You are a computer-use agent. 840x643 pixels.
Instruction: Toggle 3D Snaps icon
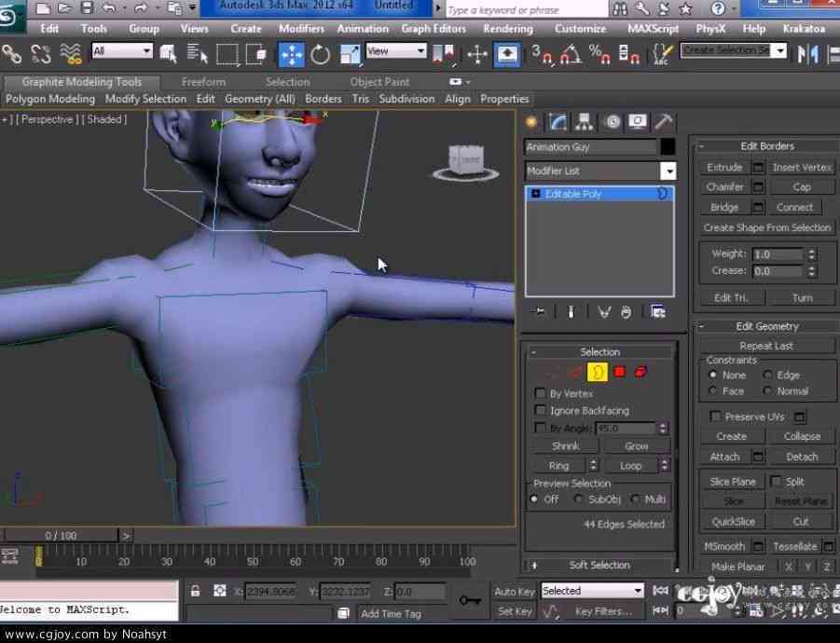click(x=543, y=55)
